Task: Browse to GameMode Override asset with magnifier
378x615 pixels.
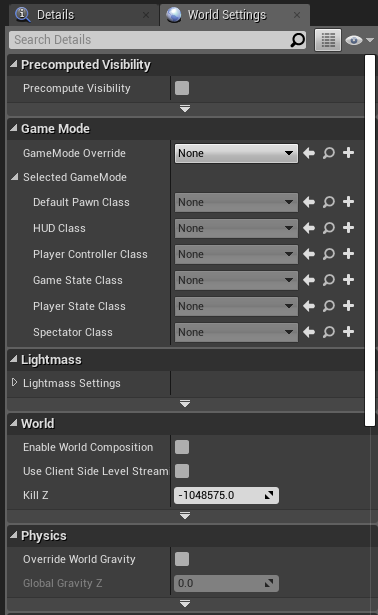Action: pyautogui.click(x=329, y=153)
